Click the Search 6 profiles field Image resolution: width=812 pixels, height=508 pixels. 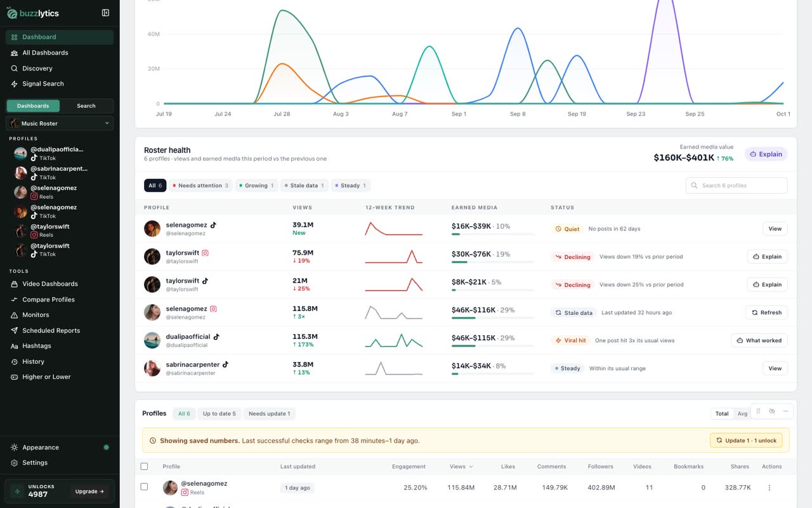[x=737, y=185]
